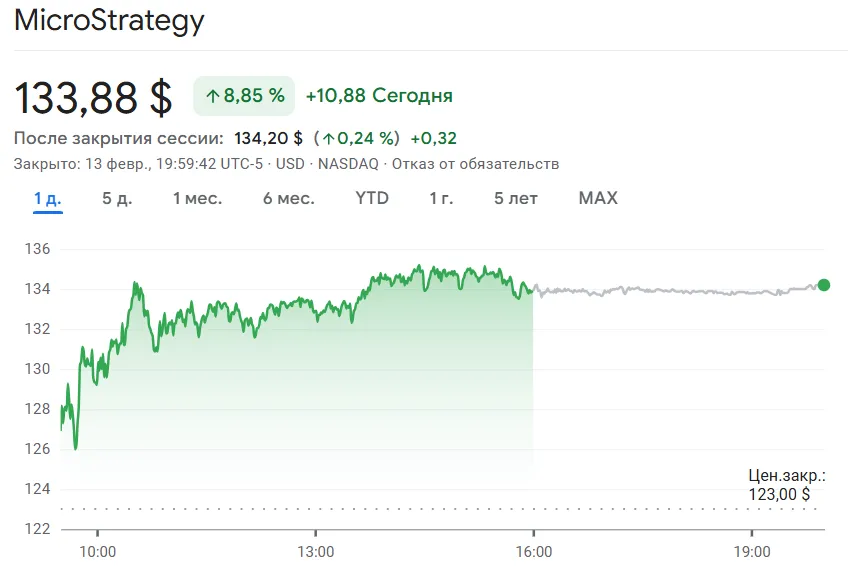
Task: Choose the 5 лет range tab
Action: (515, 198)
